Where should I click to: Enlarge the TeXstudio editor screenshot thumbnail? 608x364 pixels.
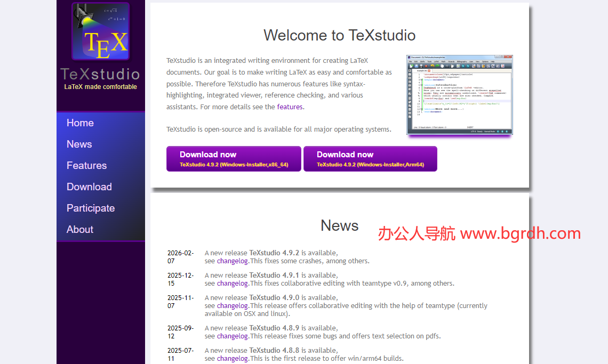pos(460,95)
